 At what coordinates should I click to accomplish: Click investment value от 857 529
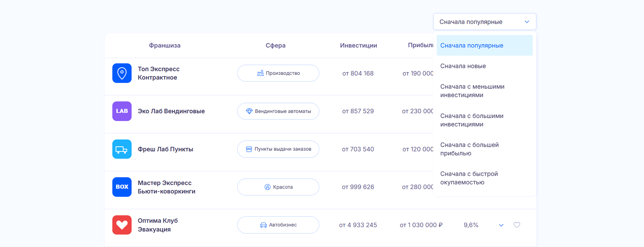358,111
